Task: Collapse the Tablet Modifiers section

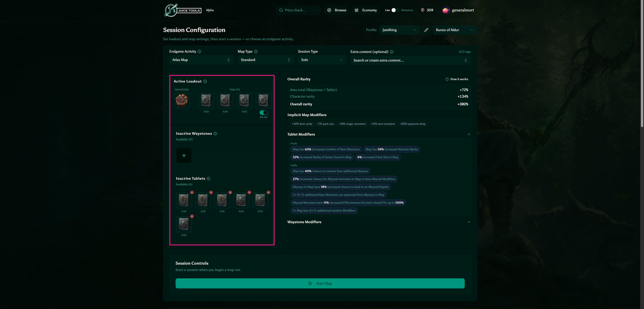Action: tap(469, 134)
